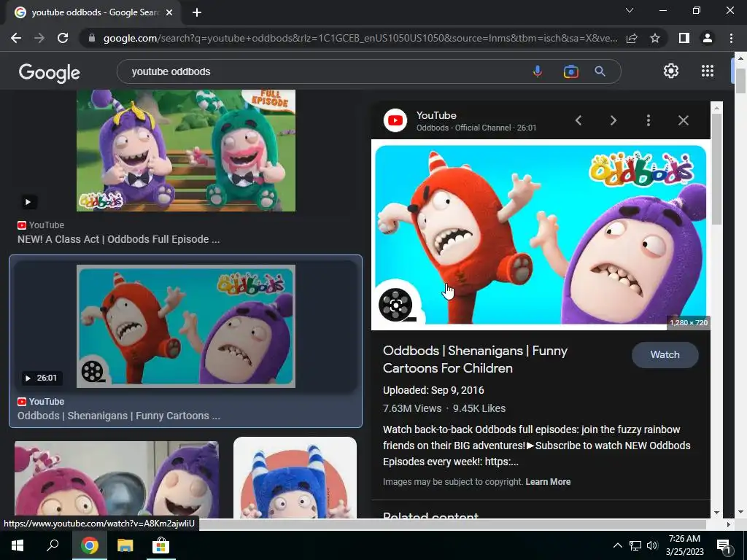
Task: Open blue Oddbod character thumbnail
Action: point(295,478)
